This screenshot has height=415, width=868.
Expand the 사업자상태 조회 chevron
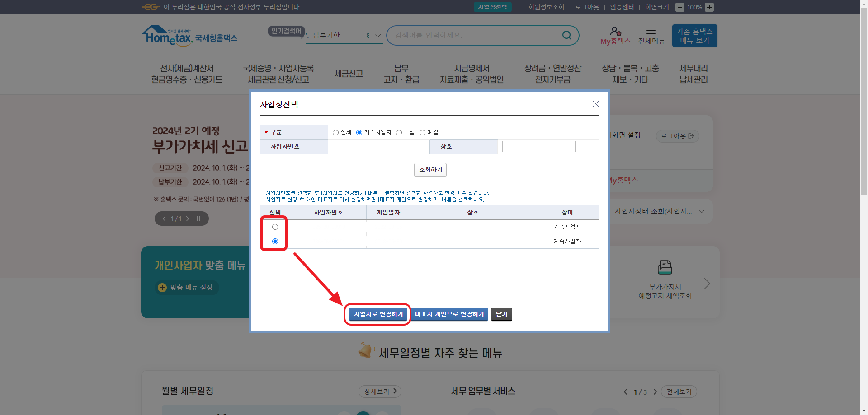point(701,211)
